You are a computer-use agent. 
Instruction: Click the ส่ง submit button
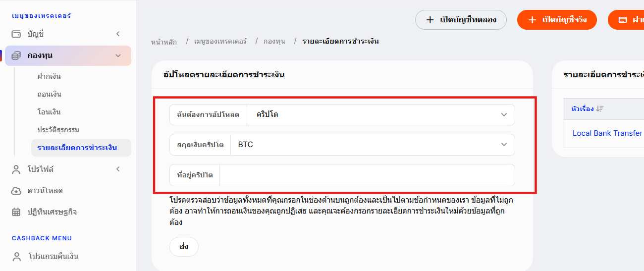[184, 247]
